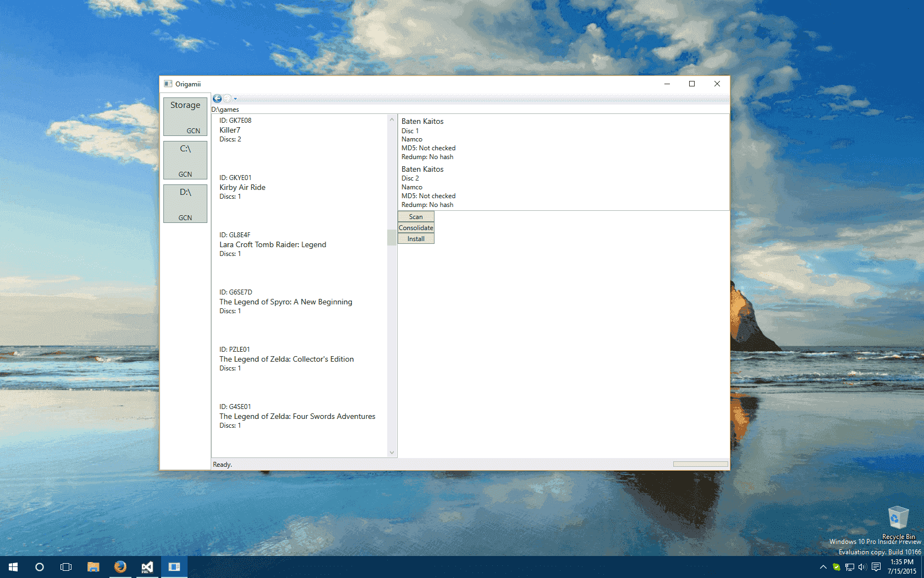924x578 pixels.
Task: Select The Legend of Zelda: Collector's Edition
Action: pos(300,359)
